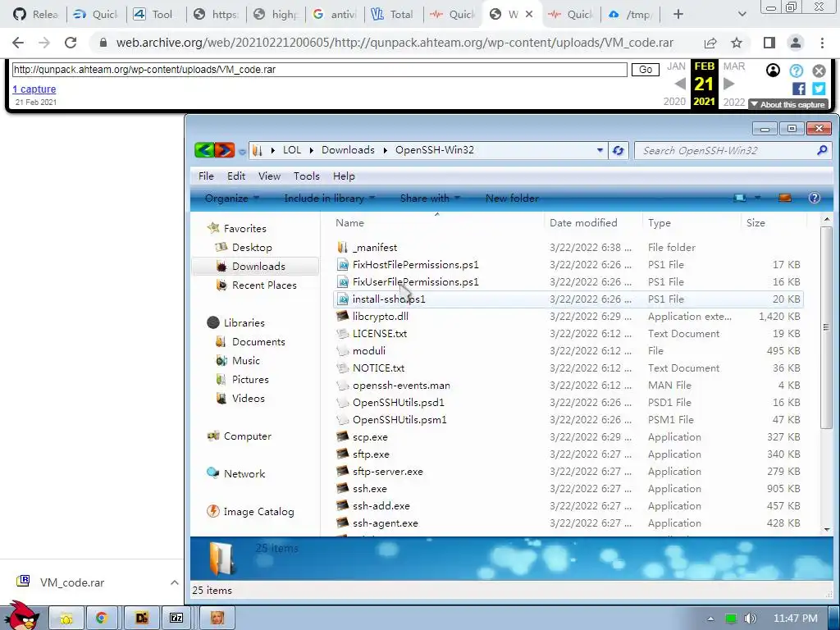The height and width of the screenshot is (630, 840).
Task: Select Desktop in Favorites
Action: (x=252, y=248)
